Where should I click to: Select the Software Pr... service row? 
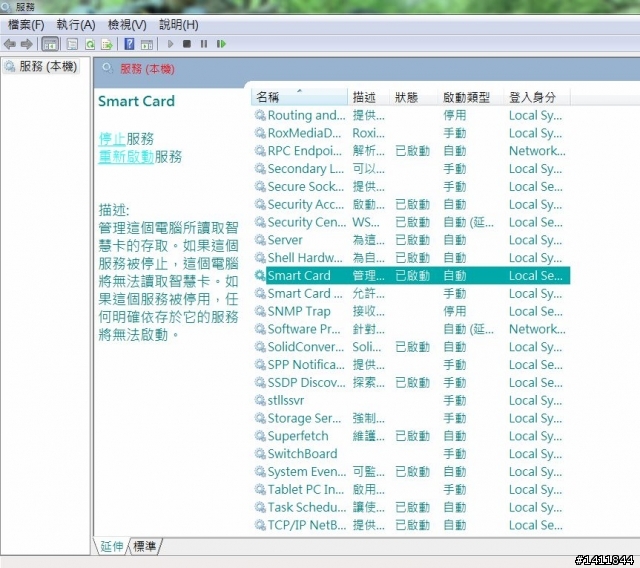411,329
